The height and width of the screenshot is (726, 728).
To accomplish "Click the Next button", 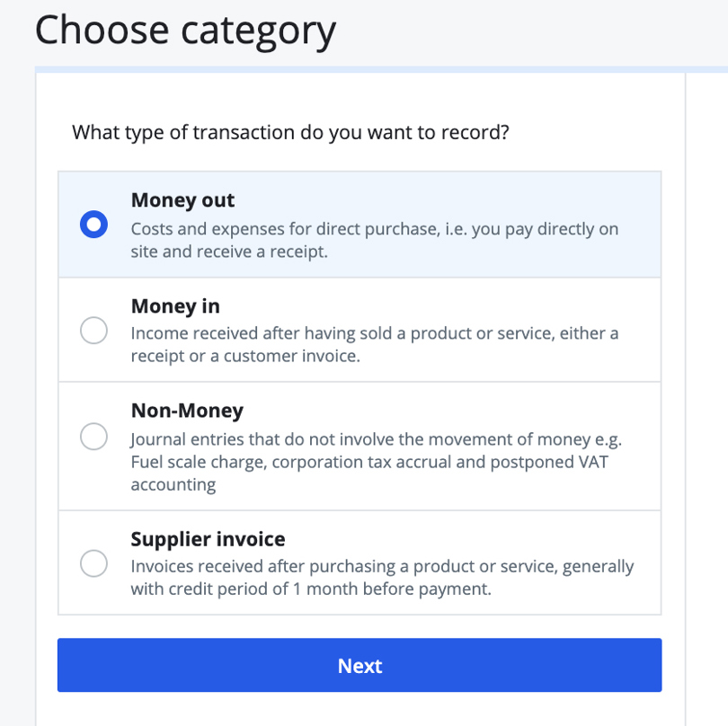I will pyautogui.click(x=360, y=665).
